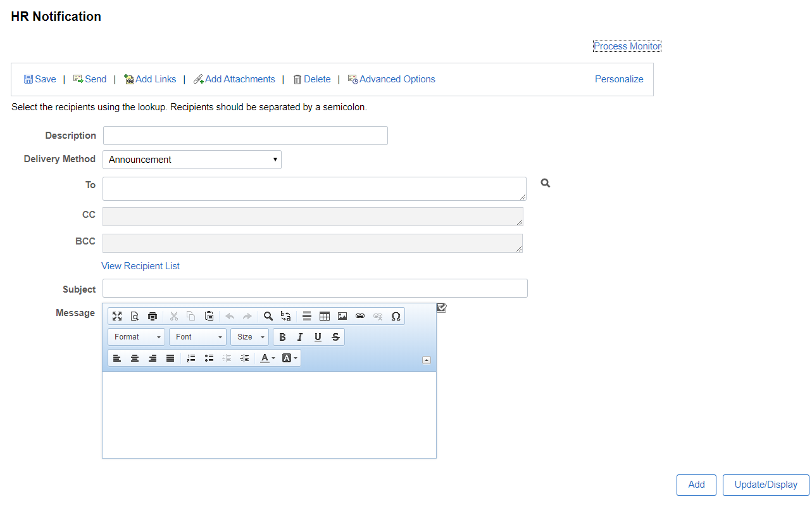This screenshot has width=812, height=508.
Task: Click Save in the action bar
Action: (x=40, y=79)
